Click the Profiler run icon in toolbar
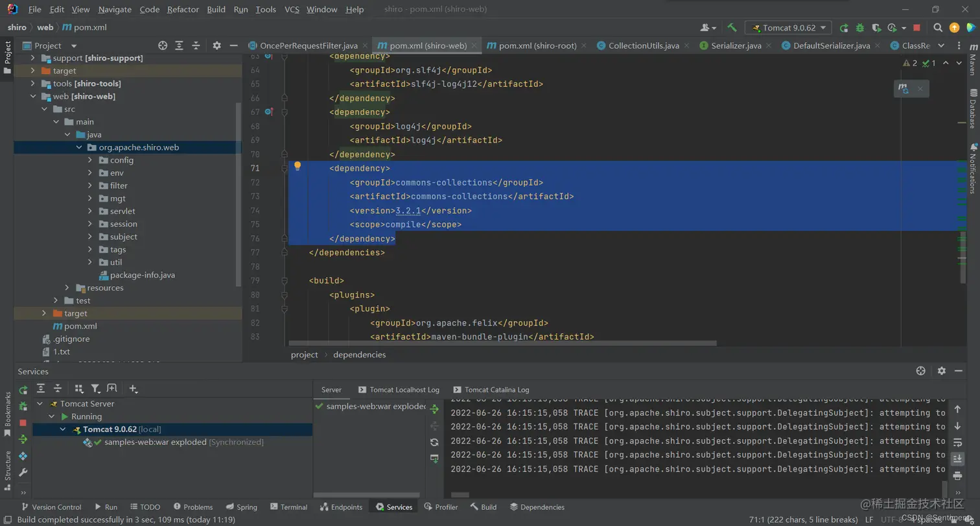The width and height of the screenshot is (980, 526). 894,28
